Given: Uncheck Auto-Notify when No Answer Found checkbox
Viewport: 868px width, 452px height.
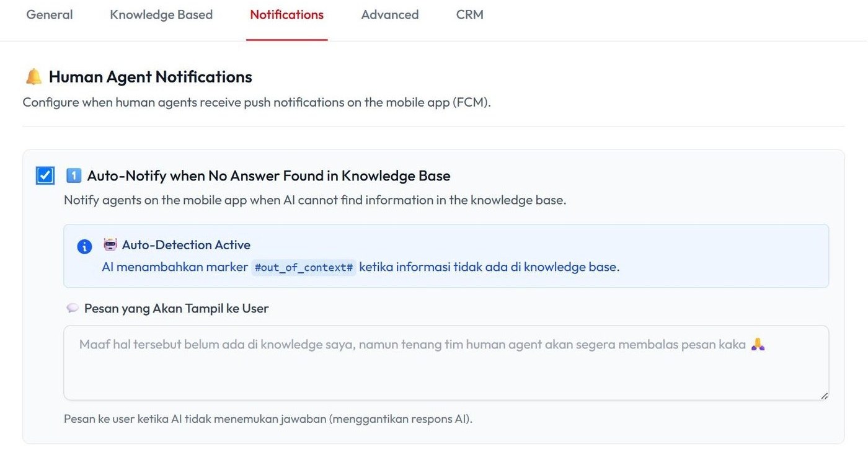Looking at the screenshot, I should point(45,175).
